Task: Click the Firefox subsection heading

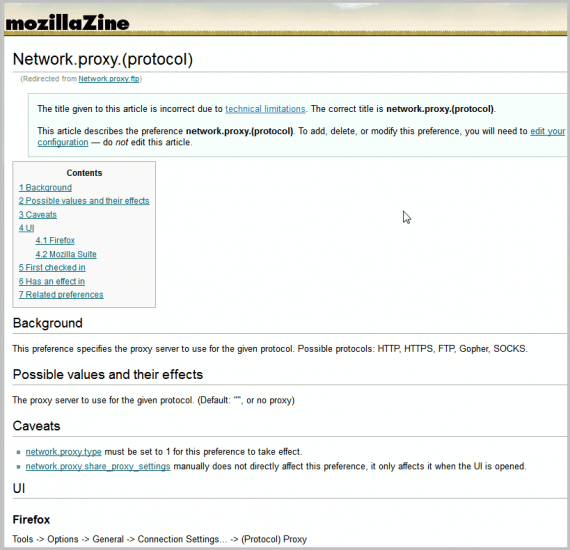Action: [31, 519]
